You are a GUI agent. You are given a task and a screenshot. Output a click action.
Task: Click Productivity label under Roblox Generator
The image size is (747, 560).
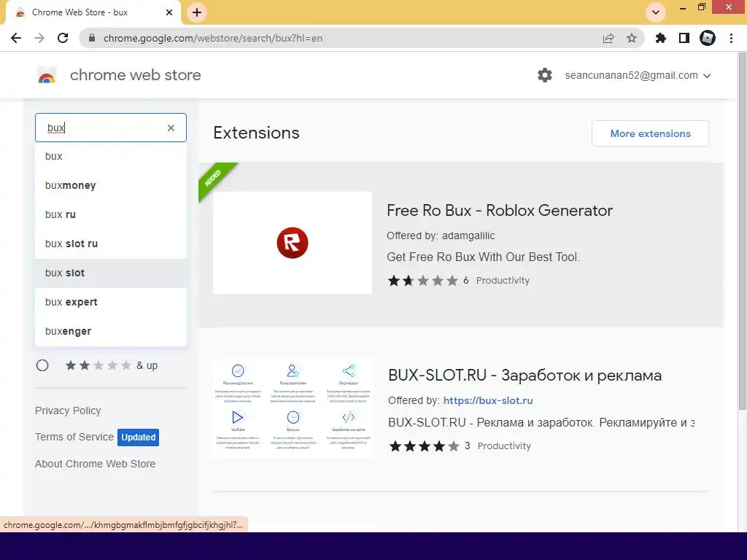point(503,281)
